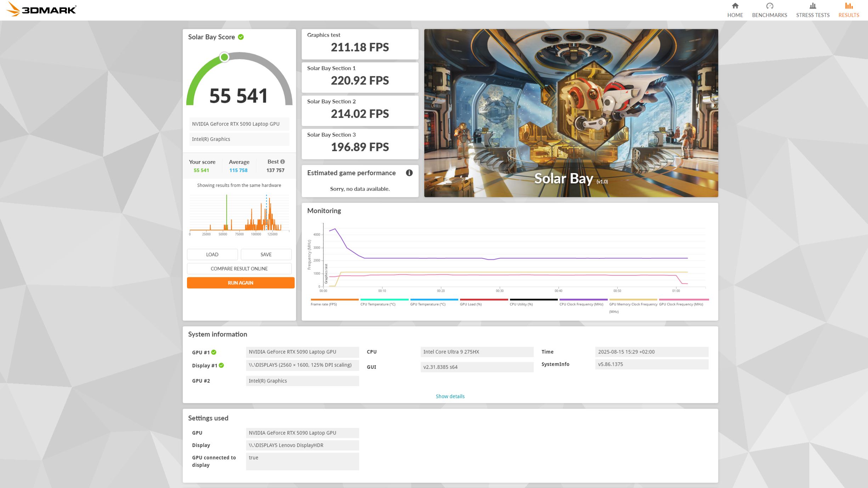Select the RESULTS menu label
The width and height of the screenshot is (868, 488).
tap(849, 15)
